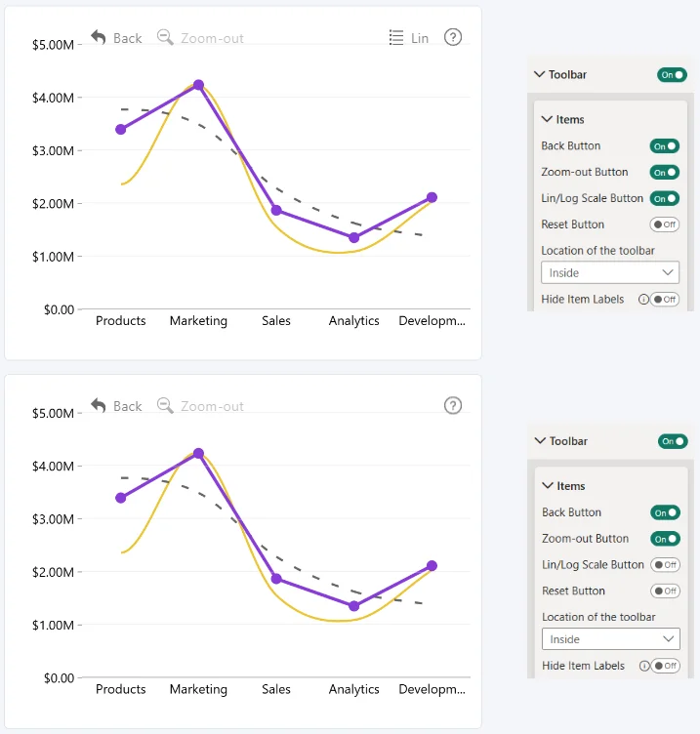The image size is (700, 734).
Task: Open help question-mark icon in top chart
Action: (x=453, y=37)
